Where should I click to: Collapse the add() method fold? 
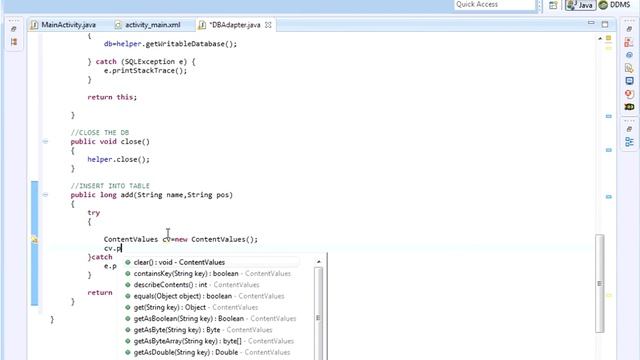coord(45,195)
